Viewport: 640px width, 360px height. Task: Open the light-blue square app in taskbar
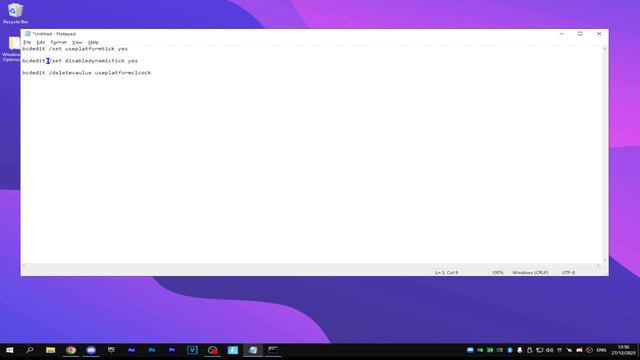(233, 350)
